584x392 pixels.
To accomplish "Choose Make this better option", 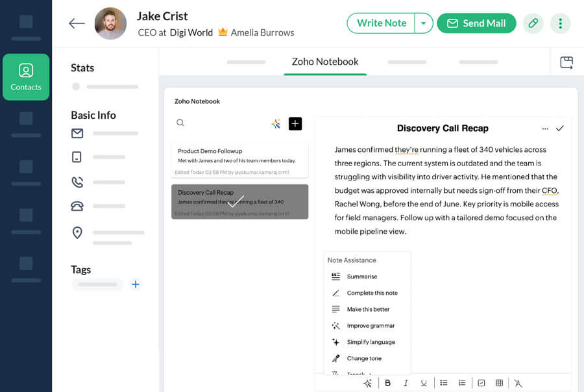I will [x=367, y=310].
